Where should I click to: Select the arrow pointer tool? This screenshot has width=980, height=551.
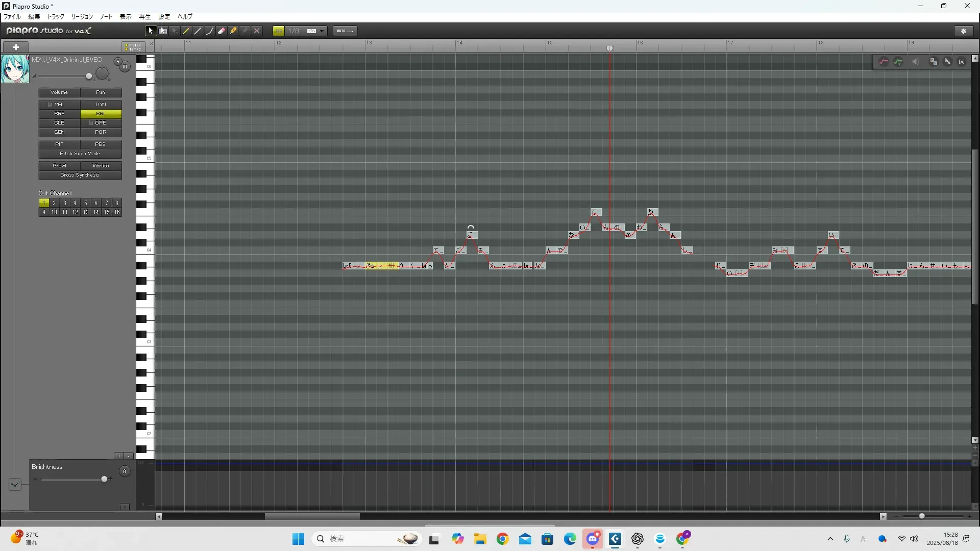click(x=150, y=31)
